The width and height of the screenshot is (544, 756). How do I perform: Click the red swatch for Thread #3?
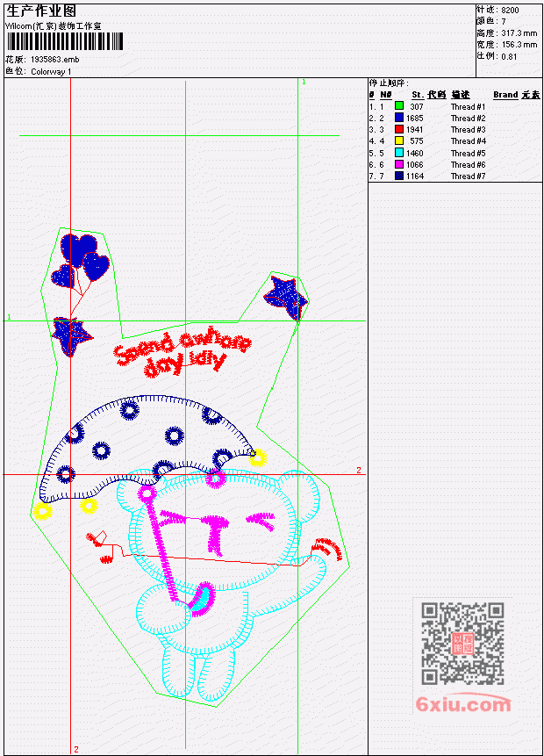[399, 129]
